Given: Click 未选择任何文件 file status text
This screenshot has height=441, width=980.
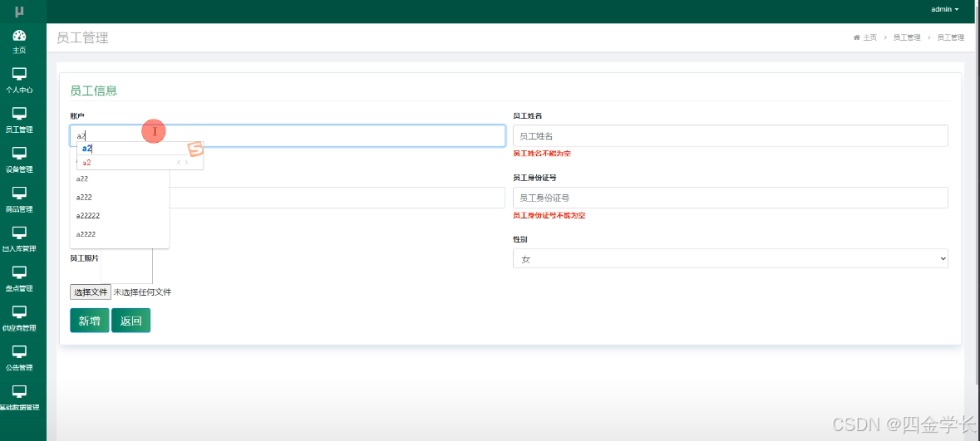Looking at the screenshot, I should click(142, 292).
